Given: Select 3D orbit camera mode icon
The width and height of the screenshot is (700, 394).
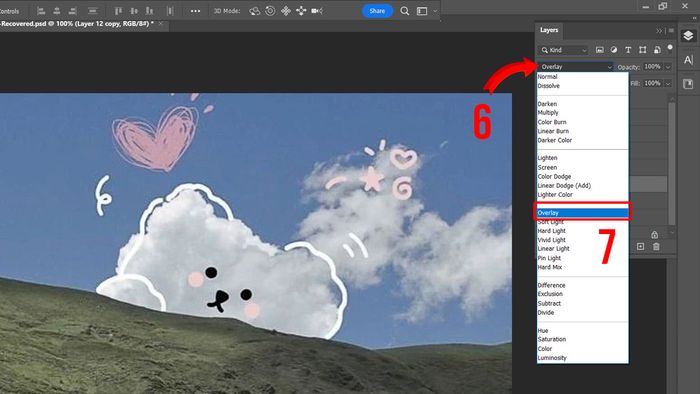Looking at the screenshot, I should pos(254,11).
